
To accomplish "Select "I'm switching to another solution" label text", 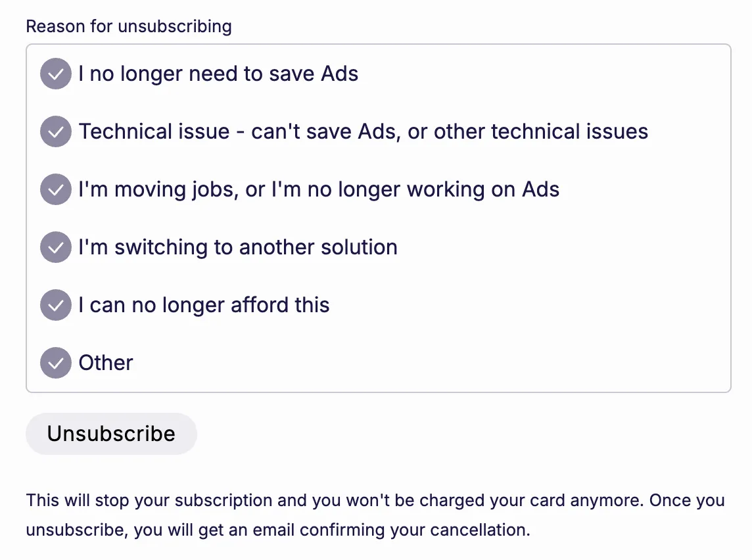I will [x=238, y=247].
